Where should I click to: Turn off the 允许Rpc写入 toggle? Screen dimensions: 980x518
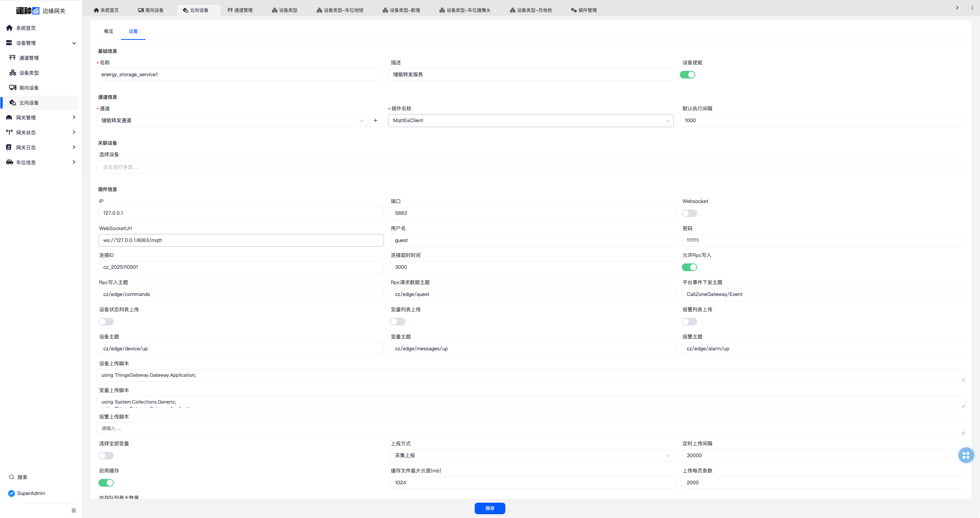point(689,267)
